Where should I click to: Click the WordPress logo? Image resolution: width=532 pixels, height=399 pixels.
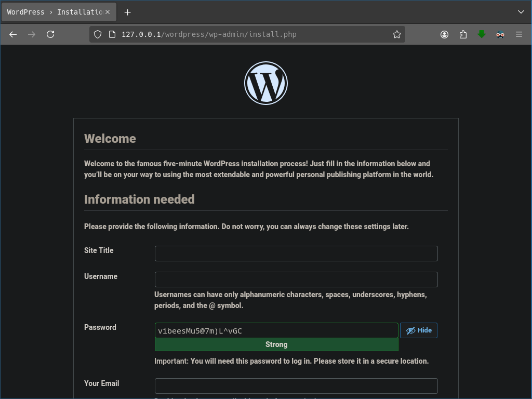point(265,83)
